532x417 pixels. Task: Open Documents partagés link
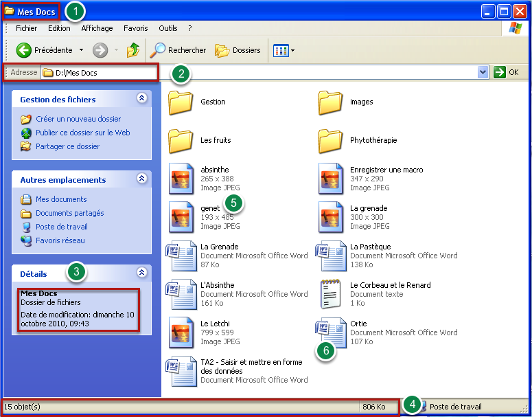click(x=70, y=213)
